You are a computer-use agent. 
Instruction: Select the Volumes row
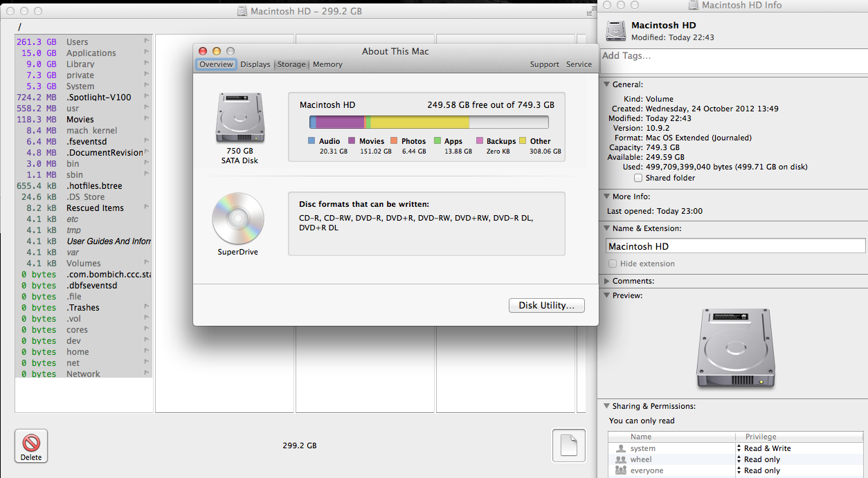[x=84, y=263]
